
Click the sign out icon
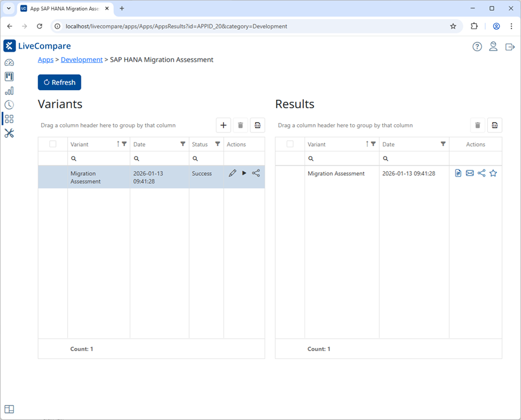(x=510, y=47)
